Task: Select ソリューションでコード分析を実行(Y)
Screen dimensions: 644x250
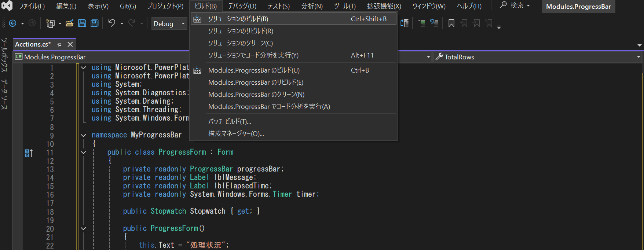Action: (x=294, y=55)
